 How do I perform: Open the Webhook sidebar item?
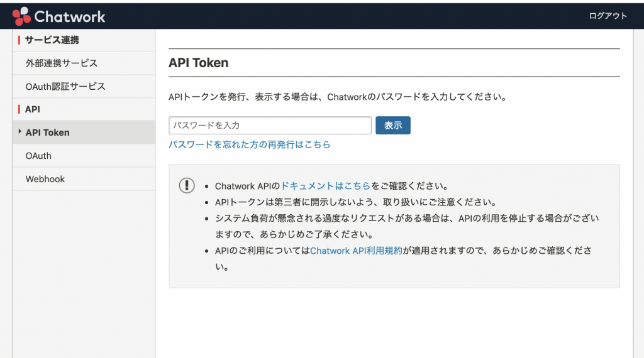coord(84,179)
